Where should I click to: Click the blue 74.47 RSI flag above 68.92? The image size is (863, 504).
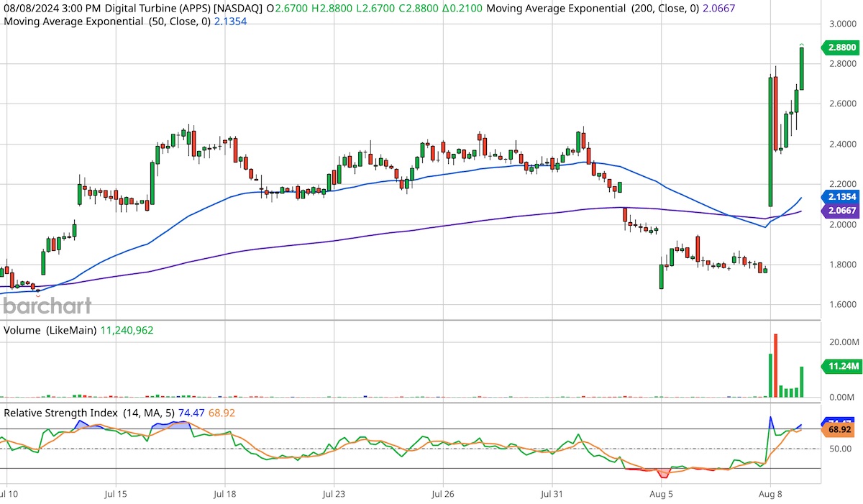coord(839,421)
